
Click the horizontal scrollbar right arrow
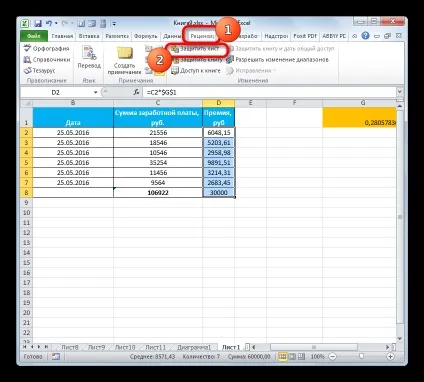coord(387,347)
